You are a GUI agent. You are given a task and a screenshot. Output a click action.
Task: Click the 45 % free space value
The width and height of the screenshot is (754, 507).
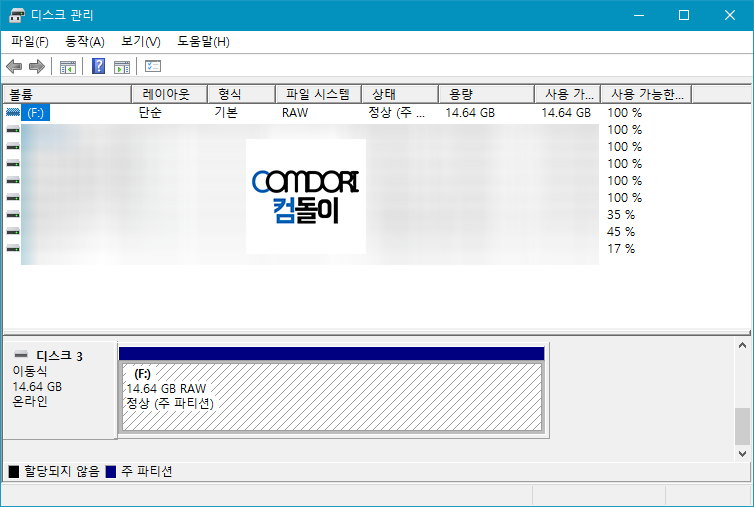621,232
